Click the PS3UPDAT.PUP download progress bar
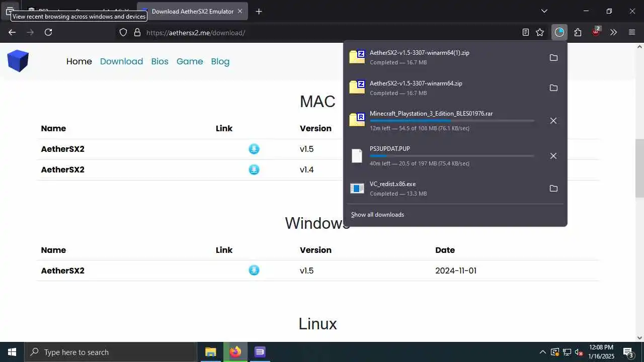644x362 pixels. click(452, 156)
